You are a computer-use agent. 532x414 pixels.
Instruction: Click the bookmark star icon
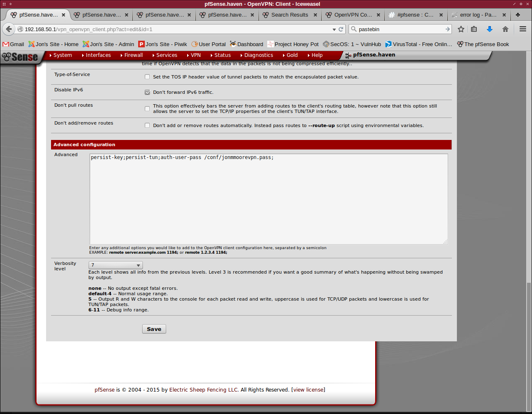point(461,29)
